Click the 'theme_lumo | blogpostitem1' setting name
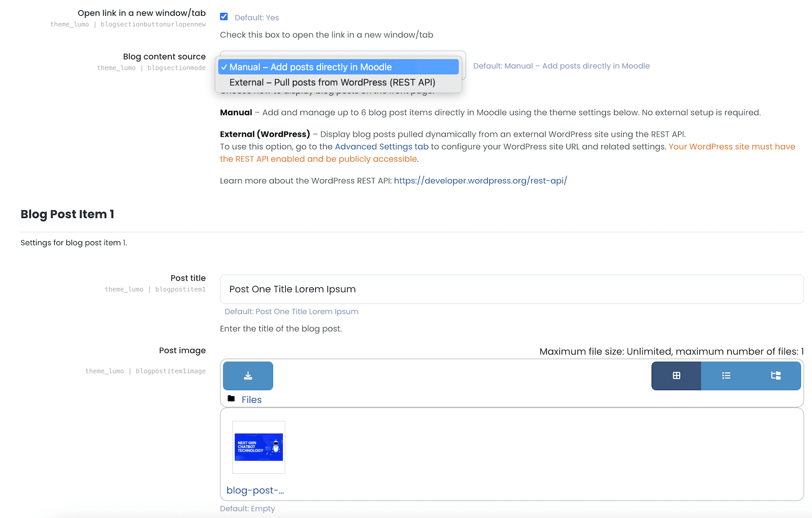Screen dimensions: 812x518 point(155,289)
